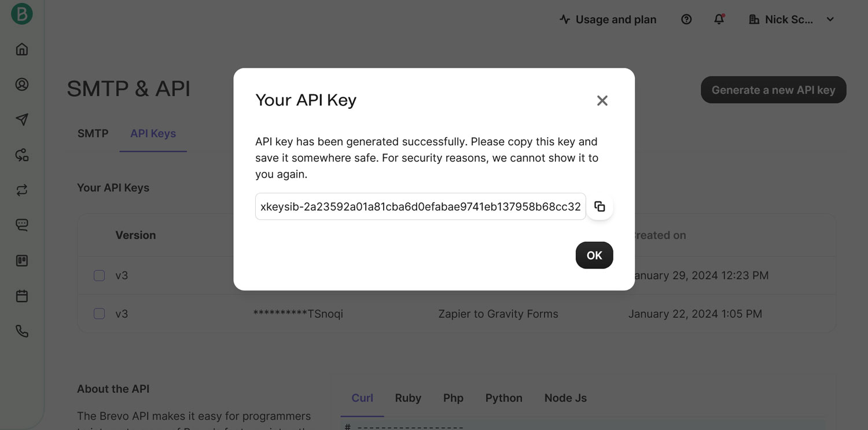Open the Meetings calendar icon
This screenshot has height=430, width=868.
click(x=22, y=296)
